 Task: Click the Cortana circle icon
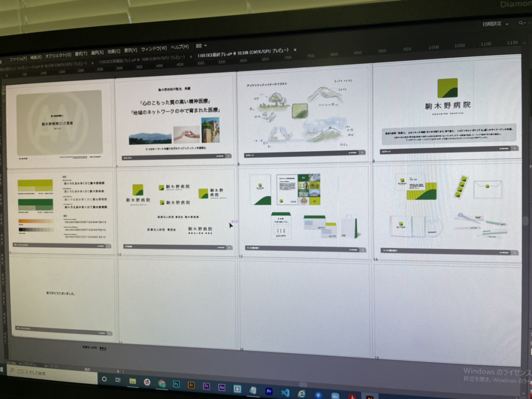(x=104, y=379)
